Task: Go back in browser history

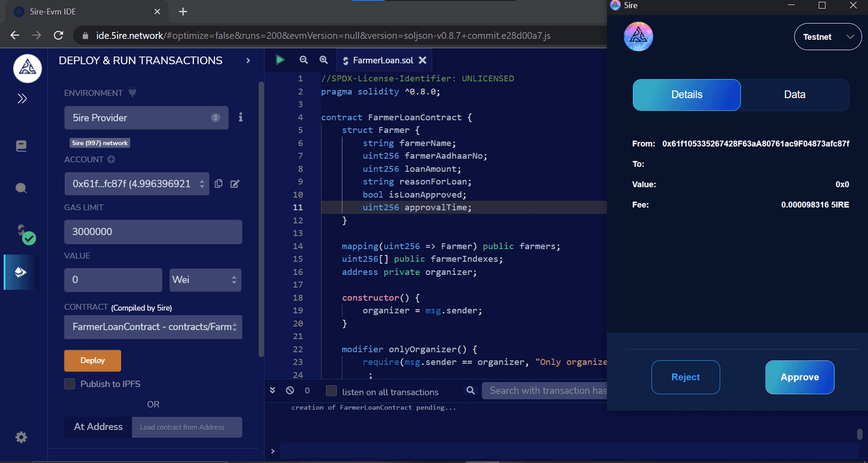Action: point(15,35)
